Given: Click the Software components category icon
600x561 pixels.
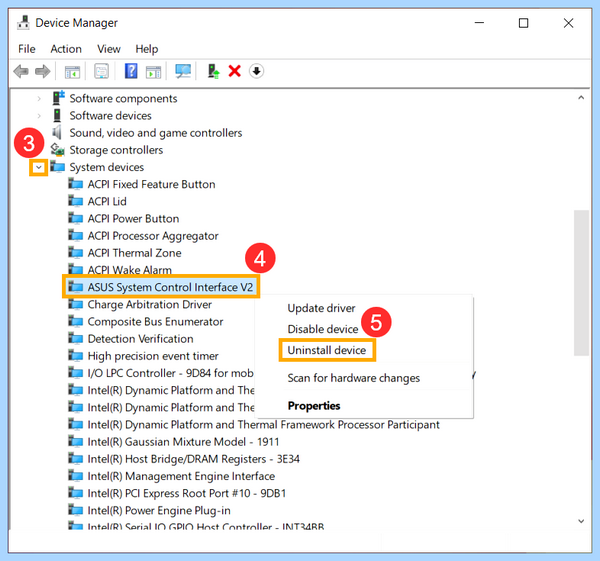Looking at the screenshot, I should point(58,98).
